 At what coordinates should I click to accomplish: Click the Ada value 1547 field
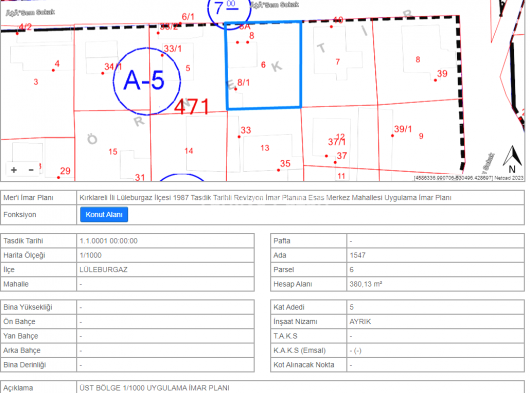pyautogui.click(x=435, y=255)
